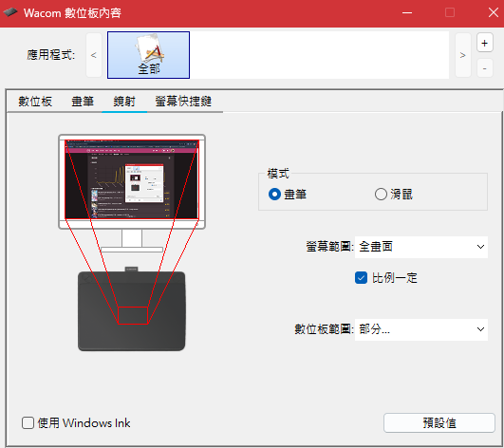Click the red active area on tablet image
The width and height of the screenshot is (504, 448).
pos(133,315)
